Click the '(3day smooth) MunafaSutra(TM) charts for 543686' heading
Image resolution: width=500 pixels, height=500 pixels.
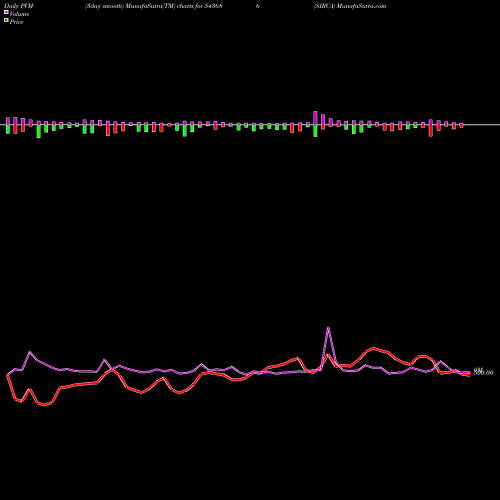(172, 6)
